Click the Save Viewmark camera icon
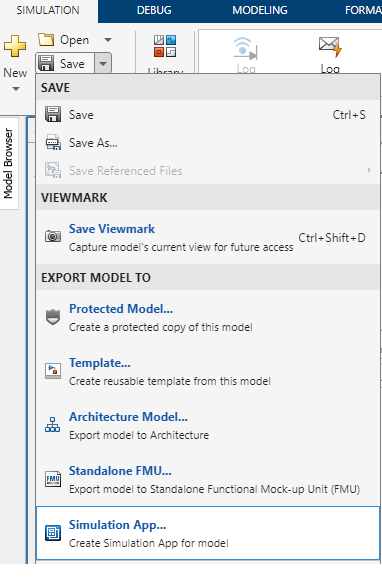This screenshot has width=382, height=582. coord(53,236)
